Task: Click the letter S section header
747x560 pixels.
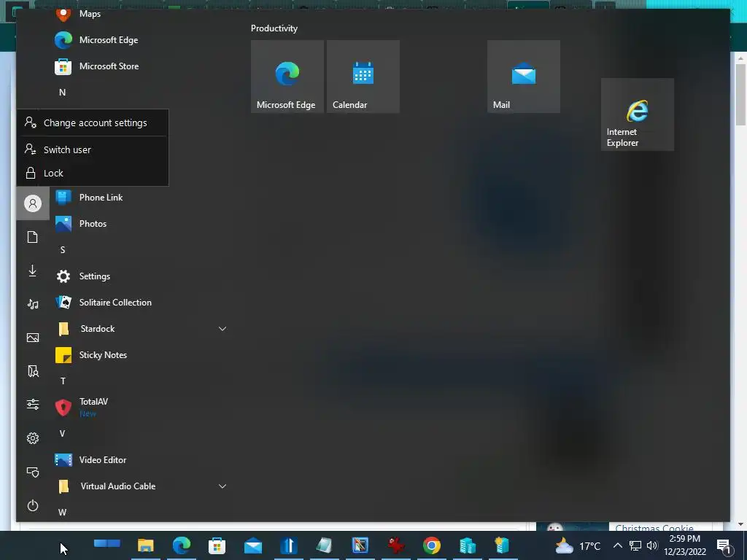Action: pyautogui.click(x=63, y=250)
